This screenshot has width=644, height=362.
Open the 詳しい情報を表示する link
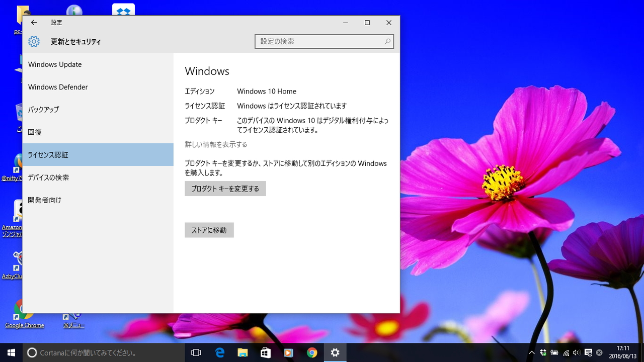pyautogui.click(x=216, y=144)
